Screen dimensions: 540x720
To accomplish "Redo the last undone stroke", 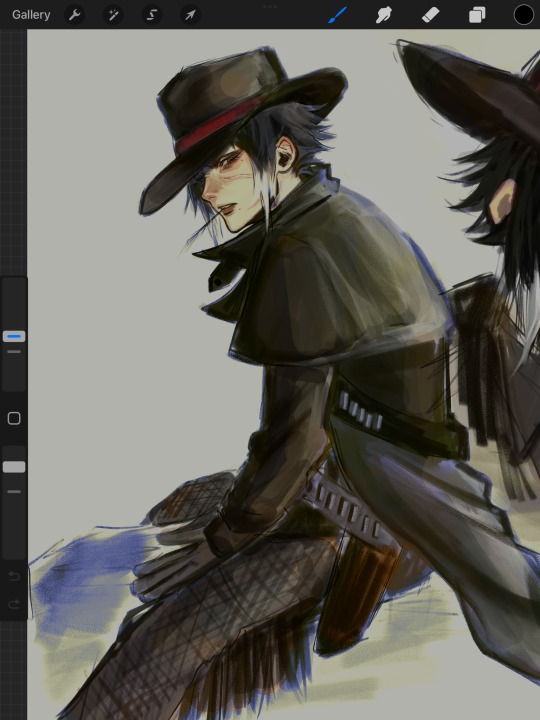I will [x=14, y=604].
